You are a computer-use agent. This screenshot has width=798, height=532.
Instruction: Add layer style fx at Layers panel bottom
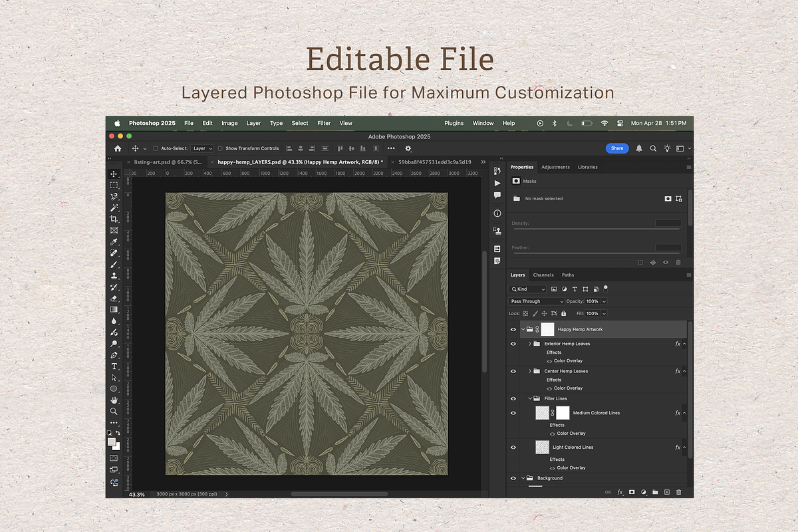click(x=620, y=492)
